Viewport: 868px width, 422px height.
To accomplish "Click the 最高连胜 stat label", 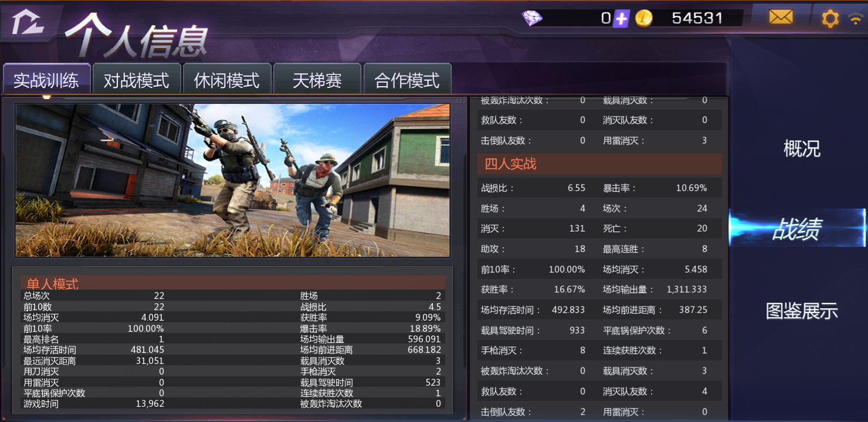I will point(623,249).
